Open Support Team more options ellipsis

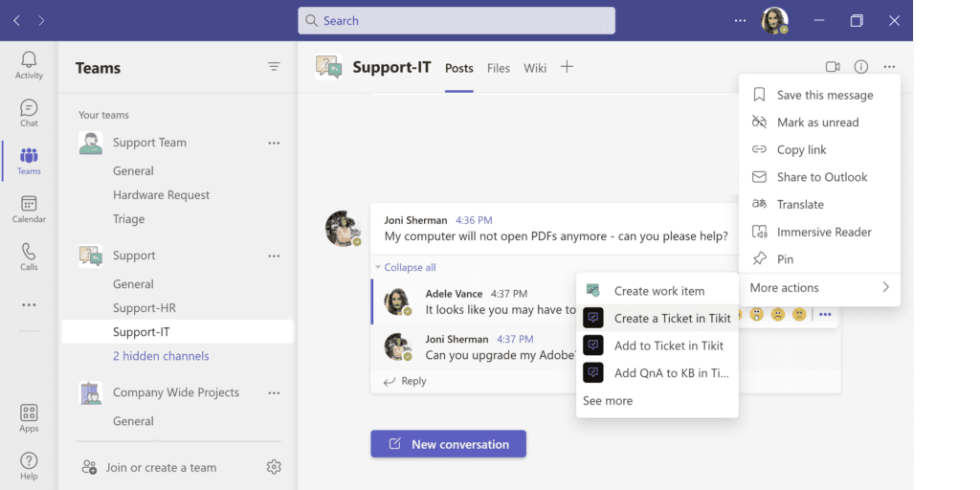(274, 144)
